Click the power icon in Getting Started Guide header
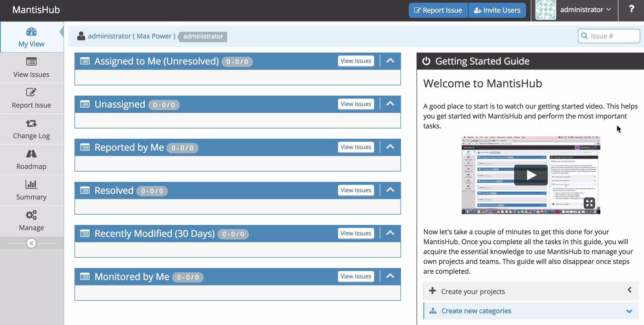The height and width of the screenshot is (325, 644). pos(426,61)
